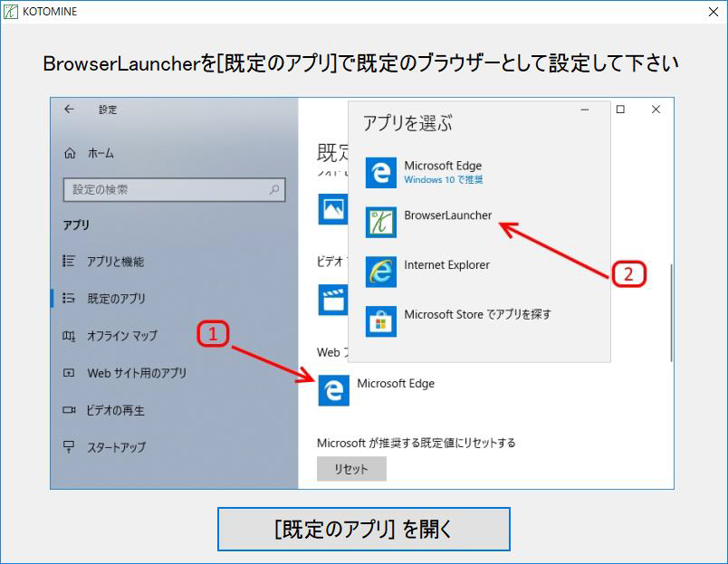Go back with the settings back arrow

coord(70,110)
